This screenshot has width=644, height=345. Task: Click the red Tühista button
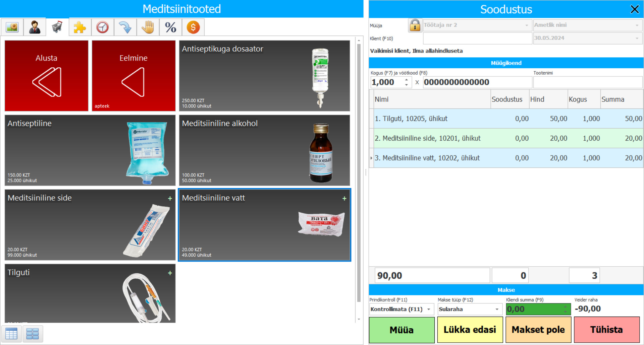pos(606,330)
